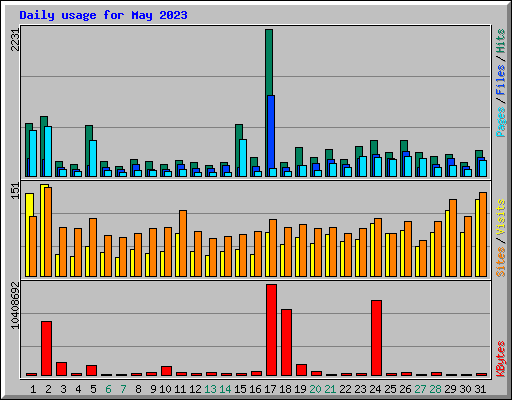Click the 'Daily usage for May 2023' title
The width and height of the screenshot is (512, 400).
pos(103,15)
